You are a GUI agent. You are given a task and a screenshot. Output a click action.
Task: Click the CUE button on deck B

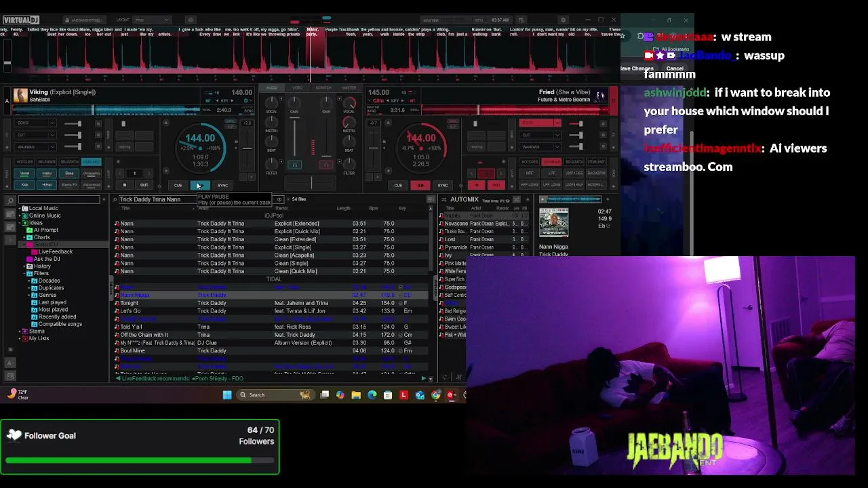coord(398,185)
